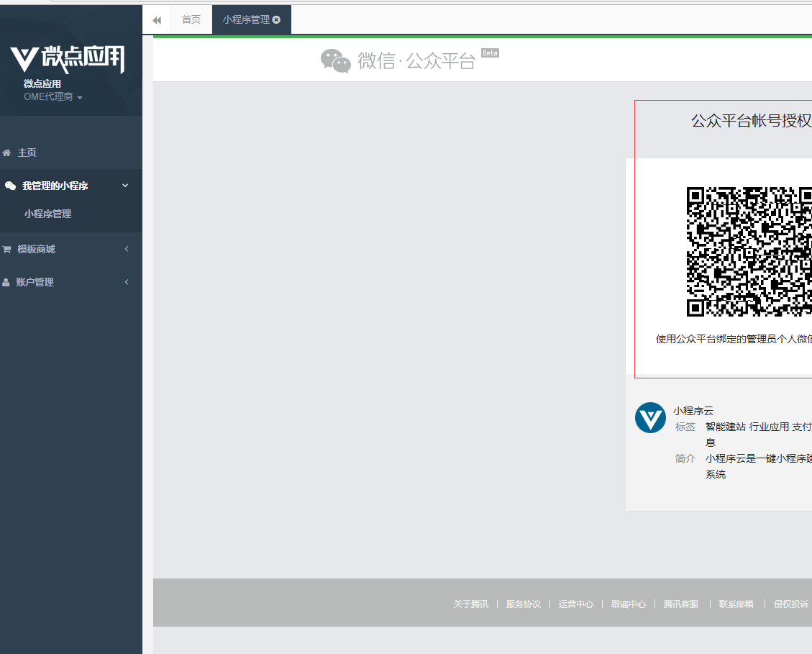Screen dimensions: 812x654
Task: Click the user icon beside 账户管理
Action: click(6, 282)
